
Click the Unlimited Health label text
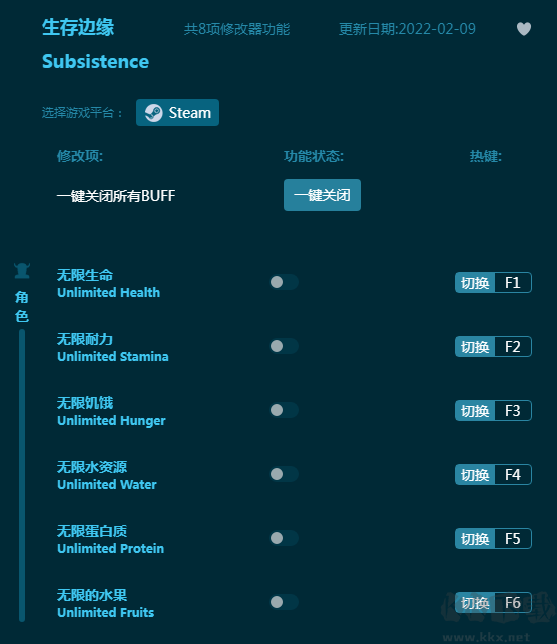108,292
